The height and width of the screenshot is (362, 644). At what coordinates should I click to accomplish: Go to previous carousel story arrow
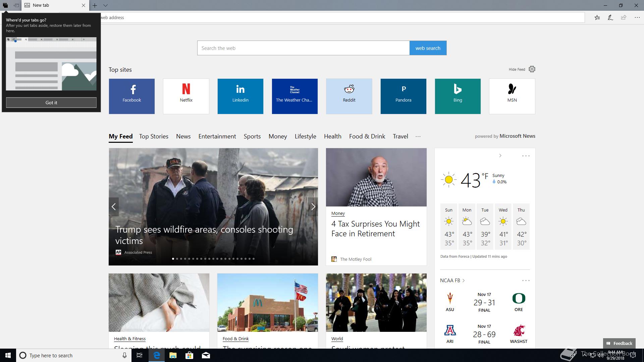click(x=114, y=207)
